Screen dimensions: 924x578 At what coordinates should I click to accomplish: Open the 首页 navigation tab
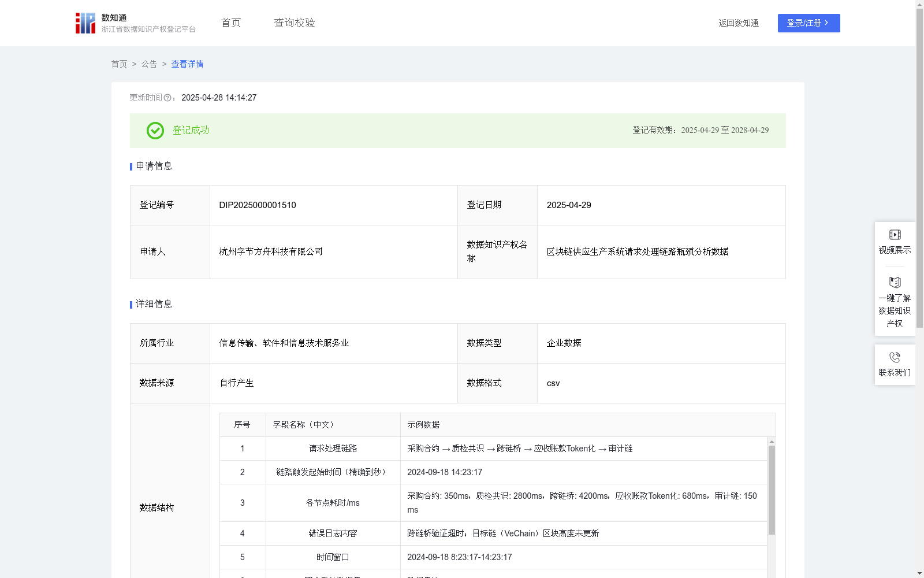click(x=231, y=23)
